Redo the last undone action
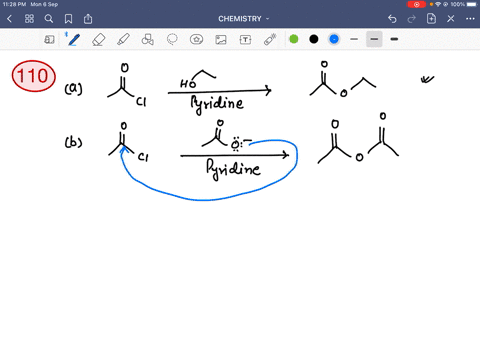This screenshot has width=480, height=360. tap(412, 19)
